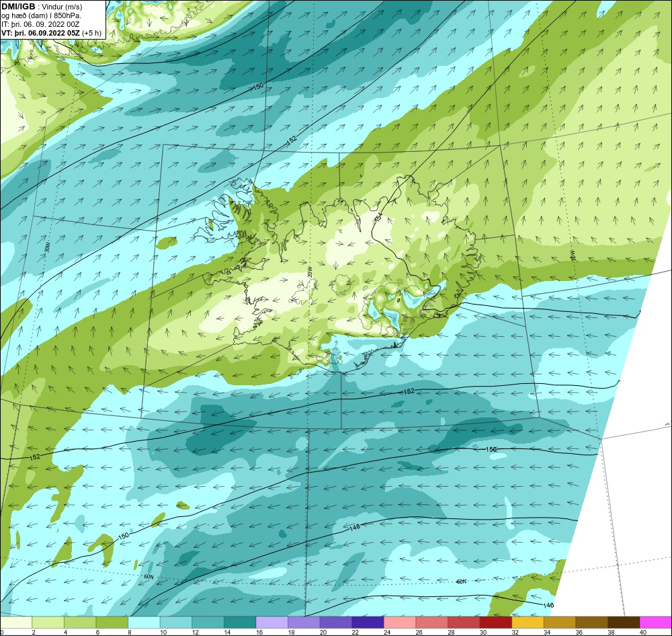Select the 14–16 m/s dark teal legend swatch
The height and width of the screenshot is (636, 672).
240,623
